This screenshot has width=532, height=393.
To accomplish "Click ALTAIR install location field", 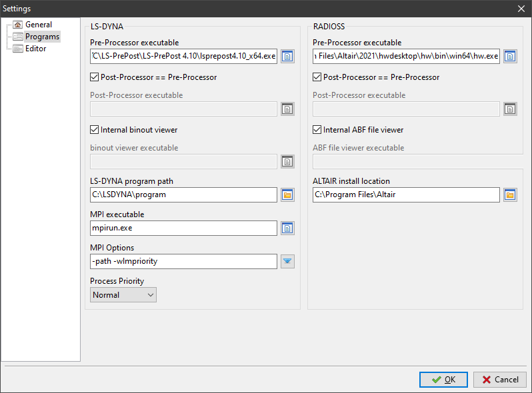I will 406,195.
